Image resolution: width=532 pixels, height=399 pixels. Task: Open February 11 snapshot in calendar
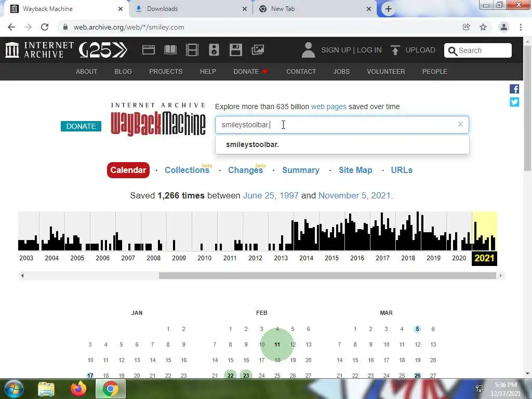[x=277, y=344]
